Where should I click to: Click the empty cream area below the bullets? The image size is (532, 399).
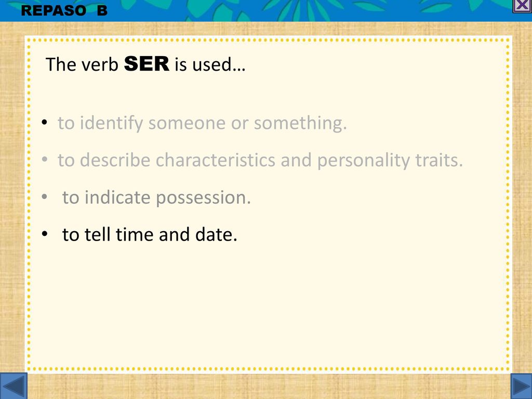[268, 305]
